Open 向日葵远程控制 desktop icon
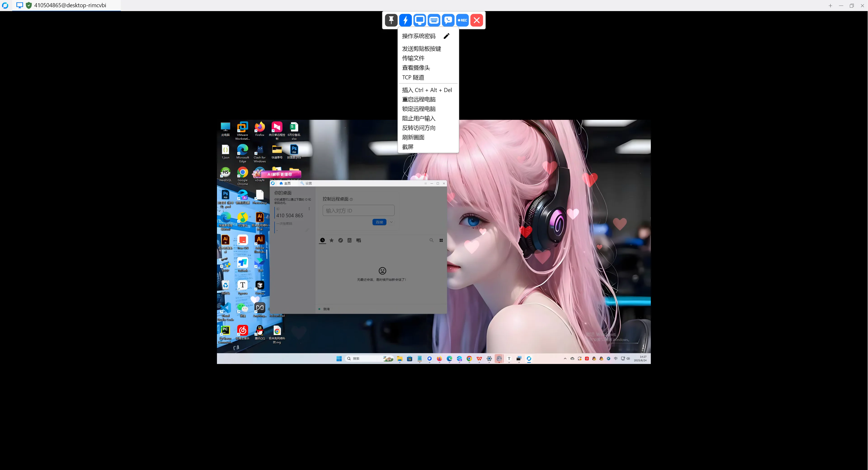This screenshot has width=868, height=470. (277, 131)
